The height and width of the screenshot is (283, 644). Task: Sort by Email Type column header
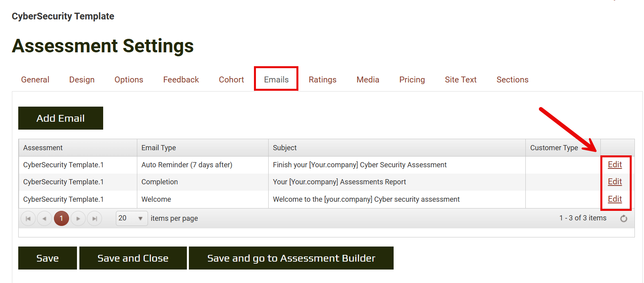click(159, 148)
